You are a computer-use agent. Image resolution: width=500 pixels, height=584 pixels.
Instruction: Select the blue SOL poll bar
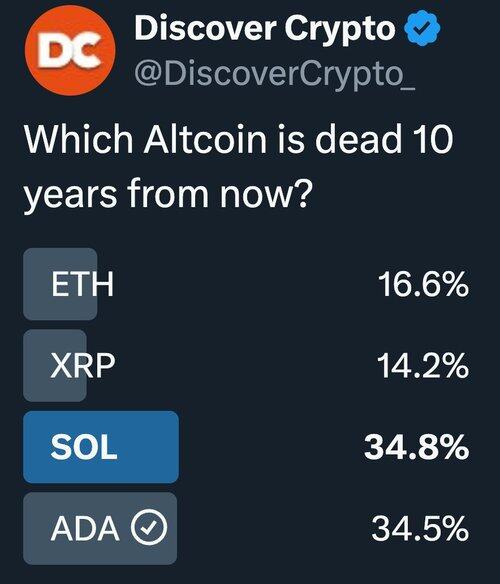tap(101, 447)
